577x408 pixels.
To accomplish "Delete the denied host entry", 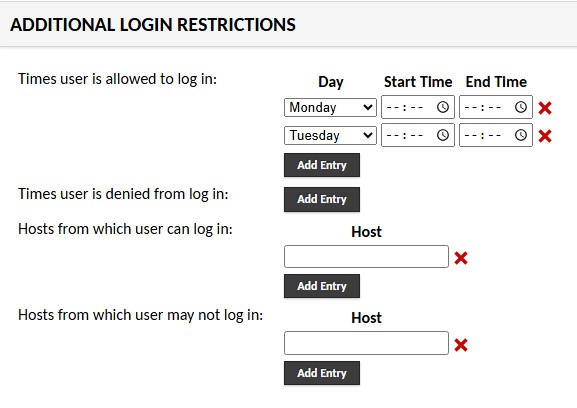I will coord(461,345).
